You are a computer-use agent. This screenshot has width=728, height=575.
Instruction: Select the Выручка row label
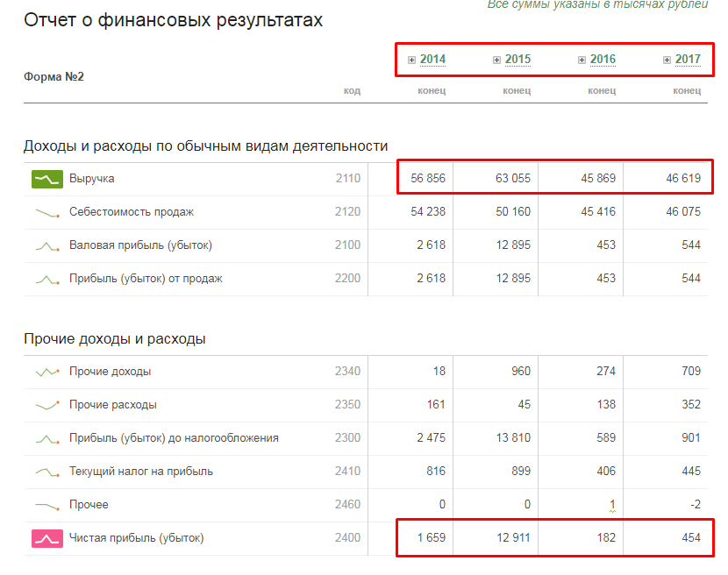pos(92,179)
